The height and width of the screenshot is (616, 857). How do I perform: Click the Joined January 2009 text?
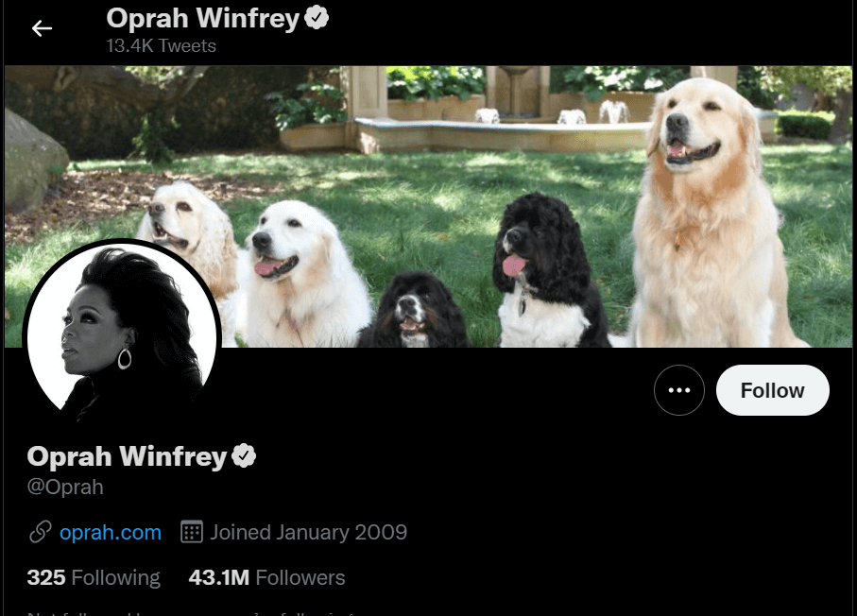click(309, 532)
